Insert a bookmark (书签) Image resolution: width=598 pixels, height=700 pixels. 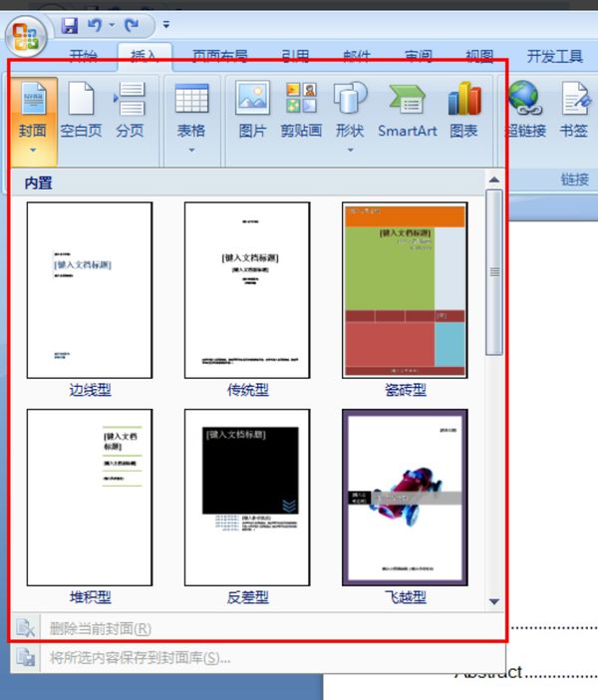click(x=574, y=111)
